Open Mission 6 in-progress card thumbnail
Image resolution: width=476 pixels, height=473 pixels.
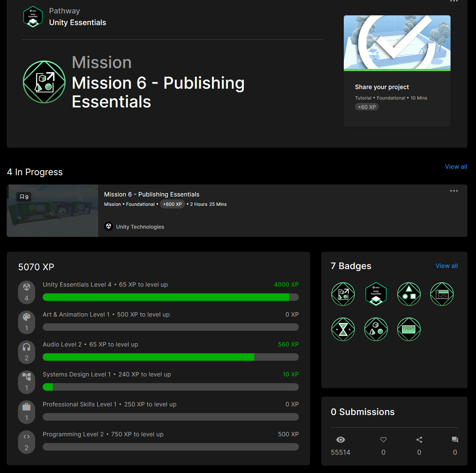(52, 211)
